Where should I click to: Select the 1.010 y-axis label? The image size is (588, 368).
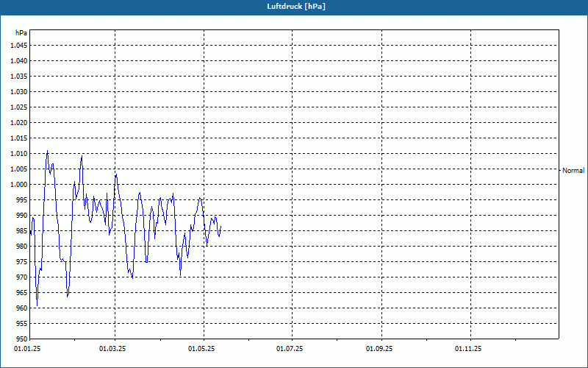tap(19, 154)
